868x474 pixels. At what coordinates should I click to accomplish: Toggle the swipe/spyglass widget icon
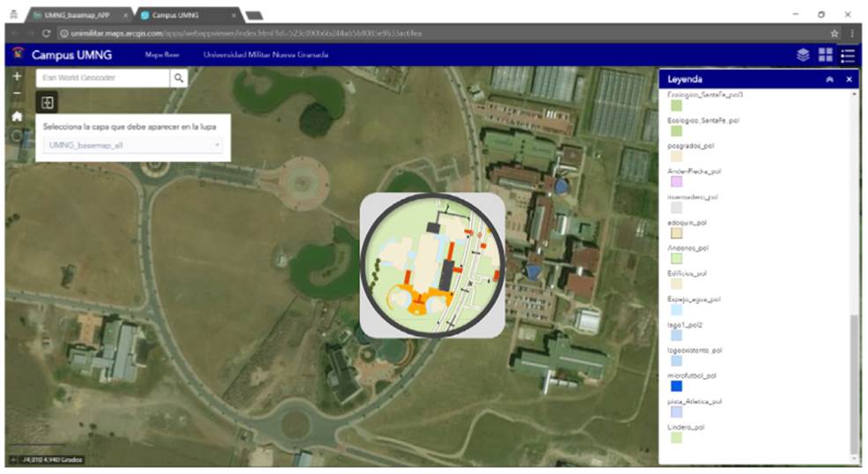click(48, 102)
